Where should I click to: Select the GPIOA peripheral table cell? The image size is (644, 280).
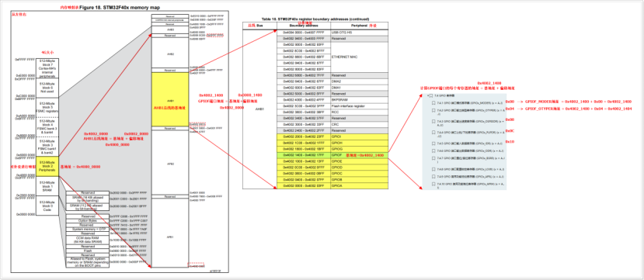coord(359,185)
